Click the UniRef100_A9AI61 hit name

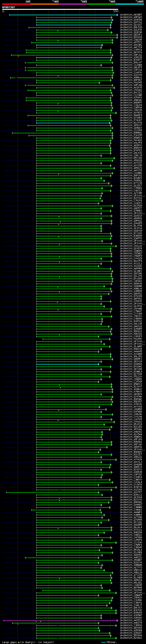coord(131,334)
